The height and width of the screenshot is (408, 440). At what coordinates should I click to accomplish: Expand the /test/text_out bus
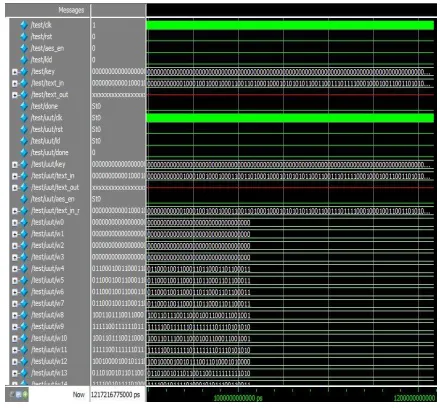[x=15, y=95]
